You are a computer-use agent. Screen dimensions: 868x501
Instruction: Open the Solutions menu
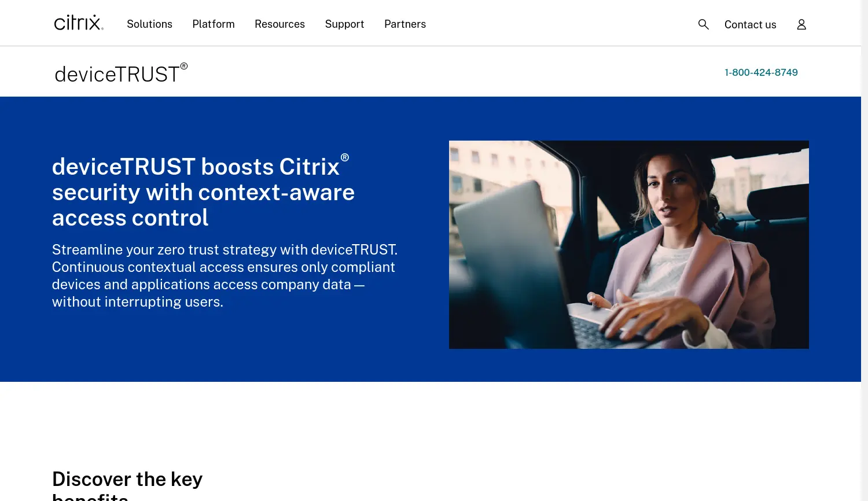click(149, 24)
